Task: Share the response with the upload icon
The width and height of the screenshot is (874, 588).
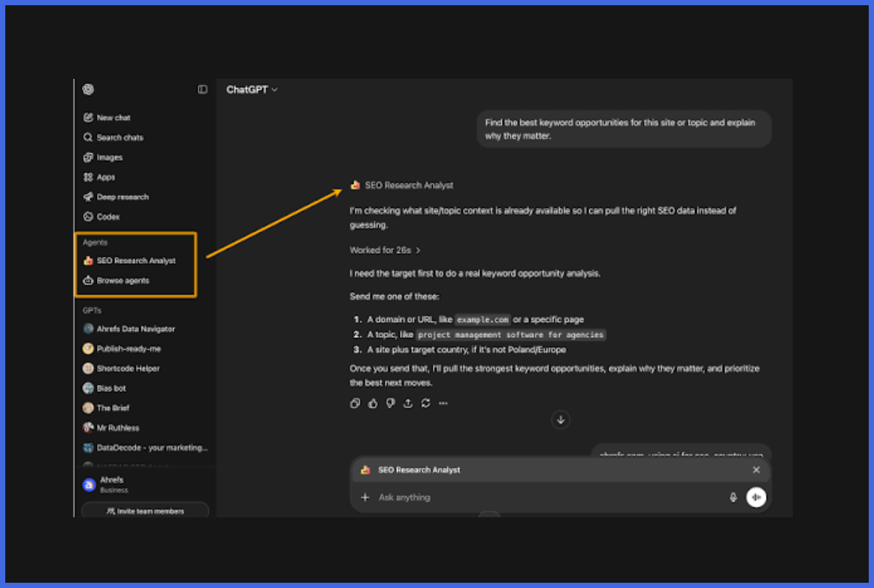Action: pyautogui.click(x=408, y=403)
